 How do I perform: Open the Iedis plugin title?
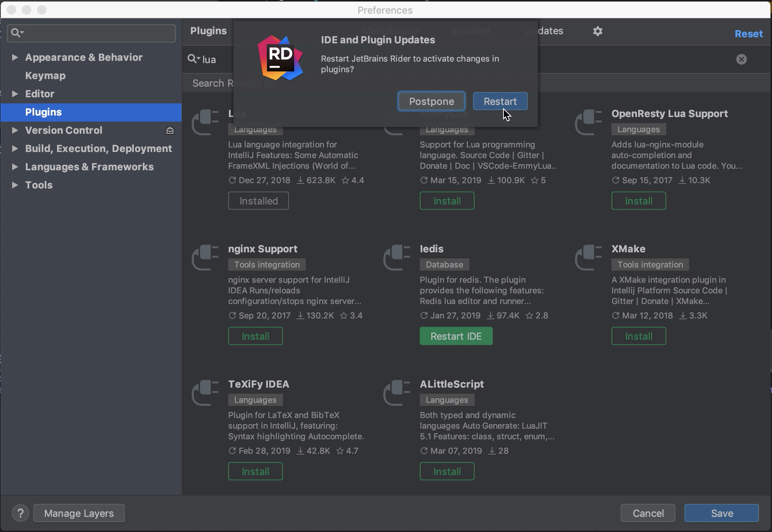tap(432, 249)
